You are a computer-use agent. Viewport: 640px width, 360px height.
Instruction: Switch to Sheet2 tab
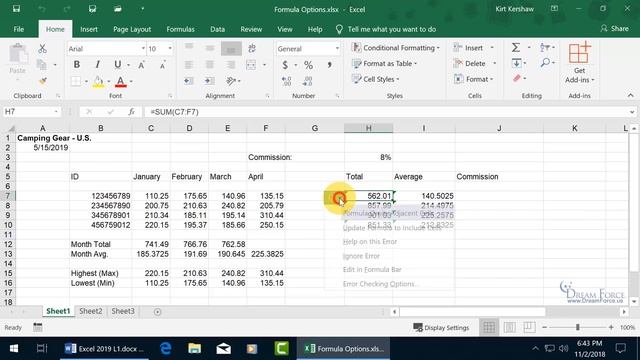(x=91, y=311)
